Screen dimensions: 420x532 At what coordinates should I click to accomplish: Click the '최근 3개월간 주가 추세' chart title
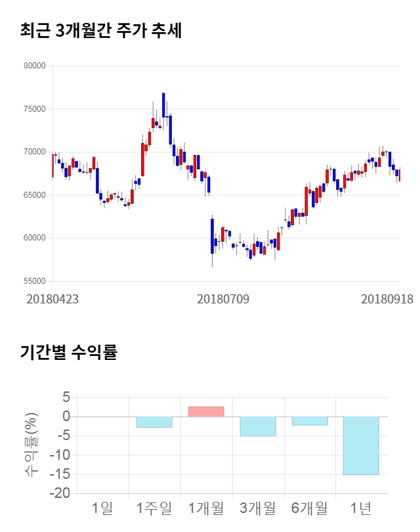[100, 31]
